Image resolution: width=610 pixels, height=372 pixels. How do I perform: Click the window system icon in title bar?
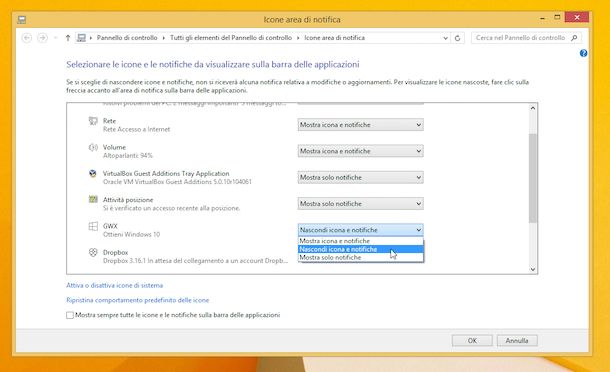pos(22,19)
